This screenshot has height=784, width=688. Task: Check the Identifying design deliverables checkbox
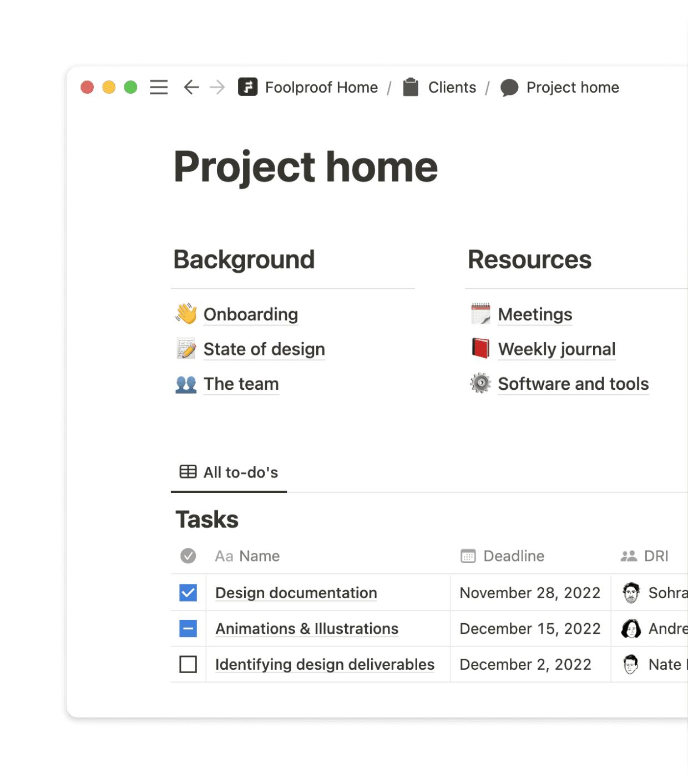coord(188,664)
